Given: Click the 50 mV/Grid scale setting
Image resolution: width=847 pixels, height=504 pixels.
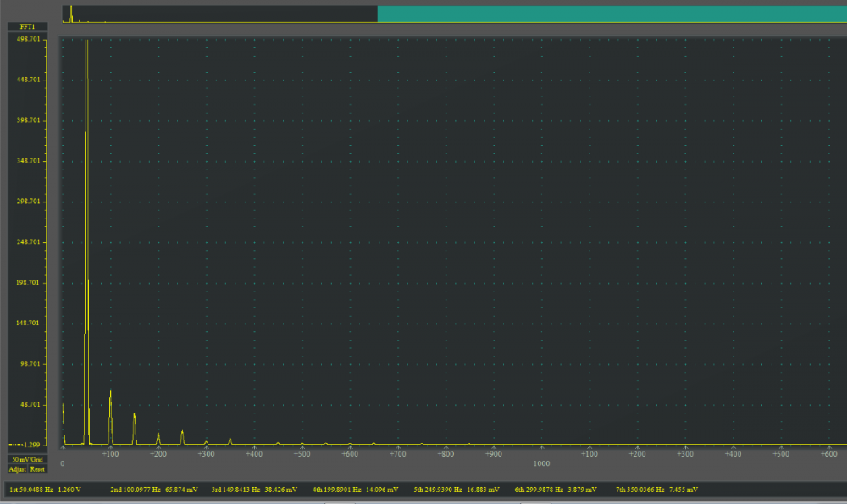Looking at the screenshot, I should click(27, 460).
